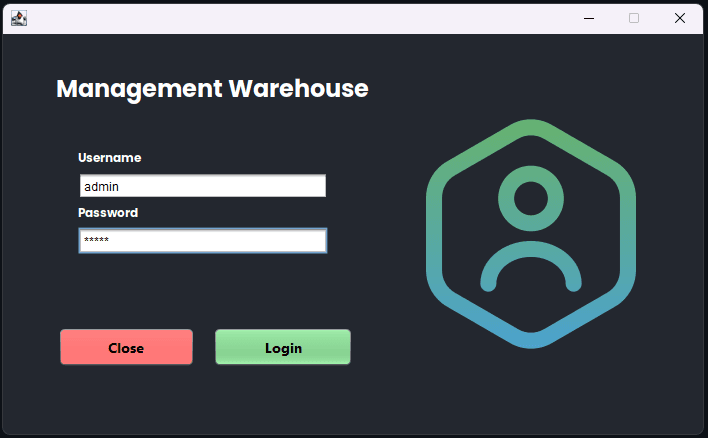Click the head circle of the user icon
The height and width of the screenshot is (438, 708).
pos(531,198)
